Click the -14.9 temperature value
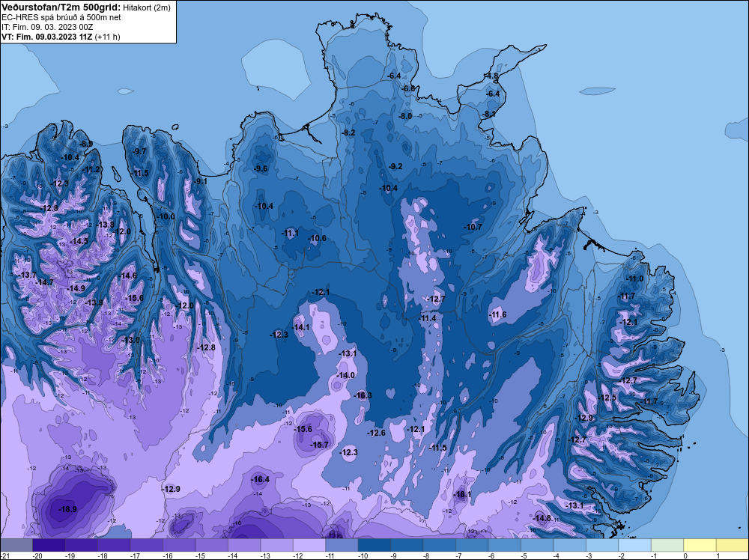This screenshot has width=749, height=560. click(x=76, y=288)
